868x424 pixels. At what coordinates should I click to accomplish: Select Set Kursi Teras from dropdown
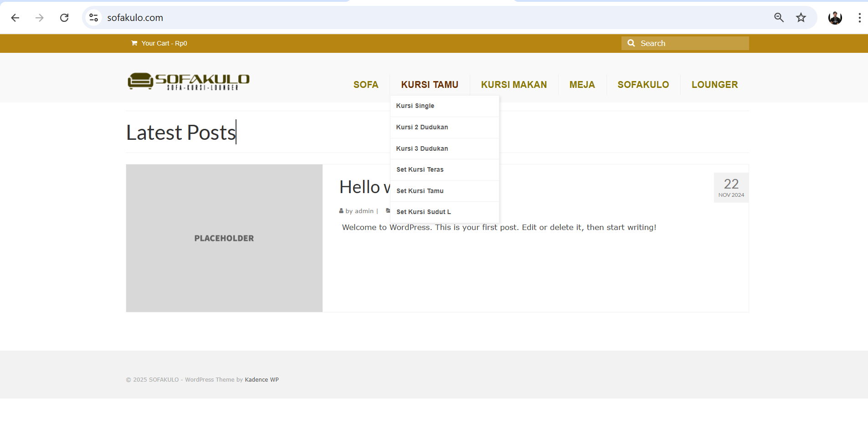coord(445,170)
